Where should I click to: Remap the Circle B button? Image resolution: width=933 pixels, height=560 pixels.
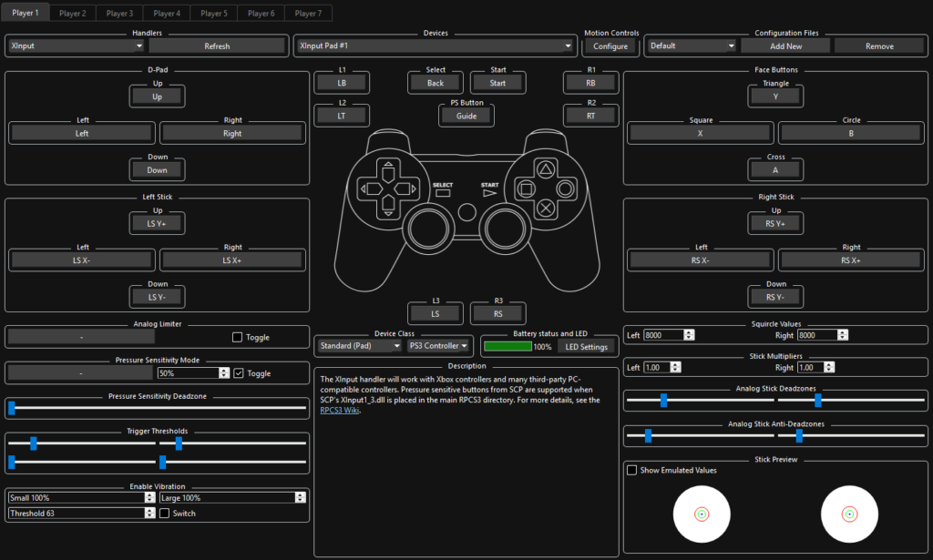(x=851, y=133)
